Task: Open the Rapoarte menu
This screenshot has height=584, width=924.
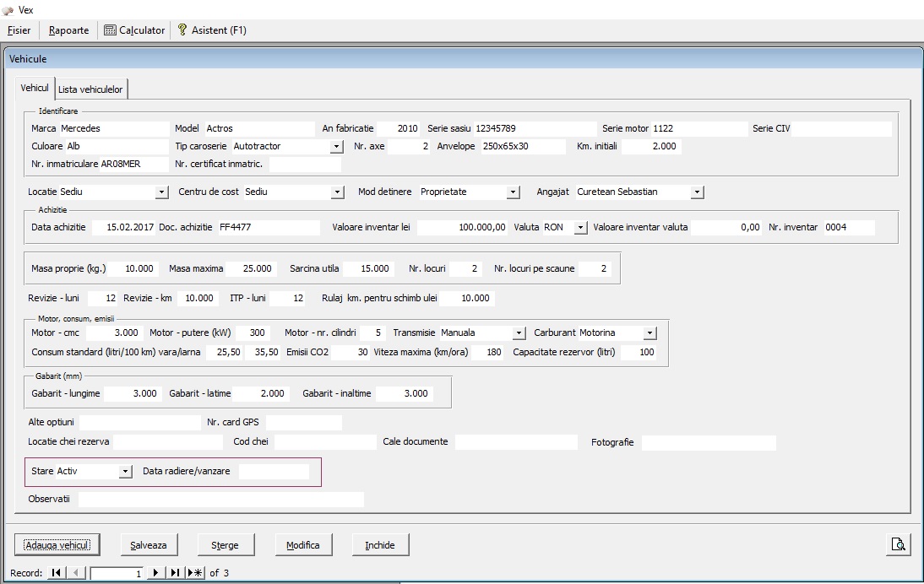Action: click(x=69, y=30)
